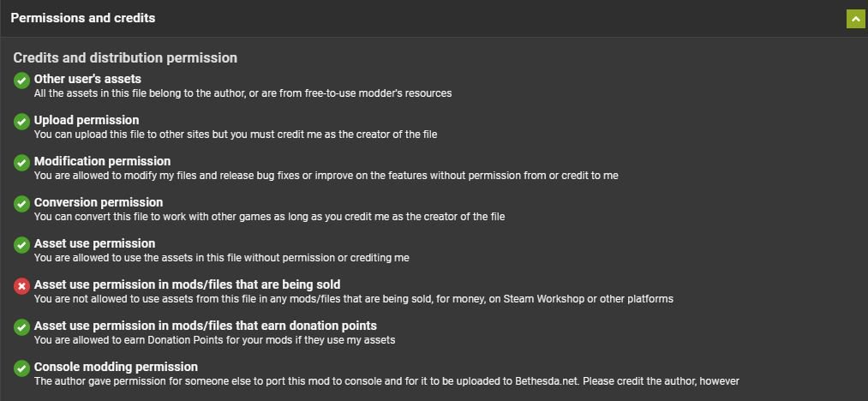This screenshot has width=868, height=401.
Task: Click text about uploading to Bethesda.net
Action: pos(386,381)
